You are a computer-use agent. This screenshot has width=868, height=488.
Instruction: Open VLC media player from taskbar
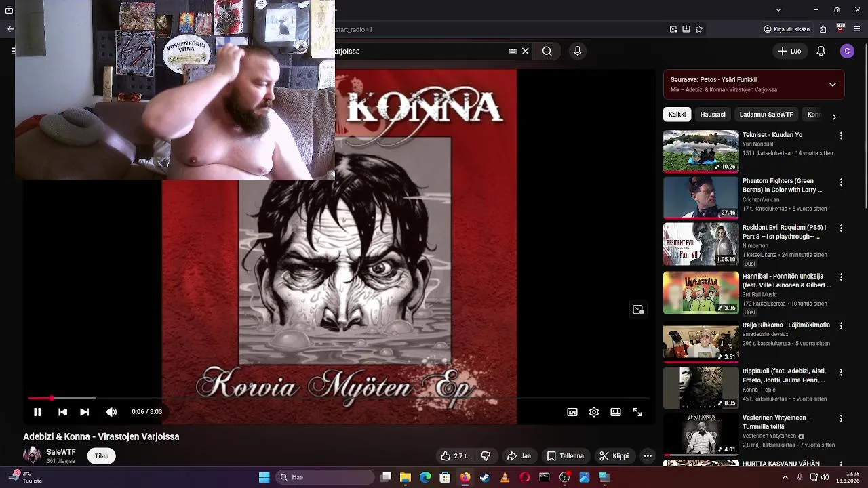[505, 477]
